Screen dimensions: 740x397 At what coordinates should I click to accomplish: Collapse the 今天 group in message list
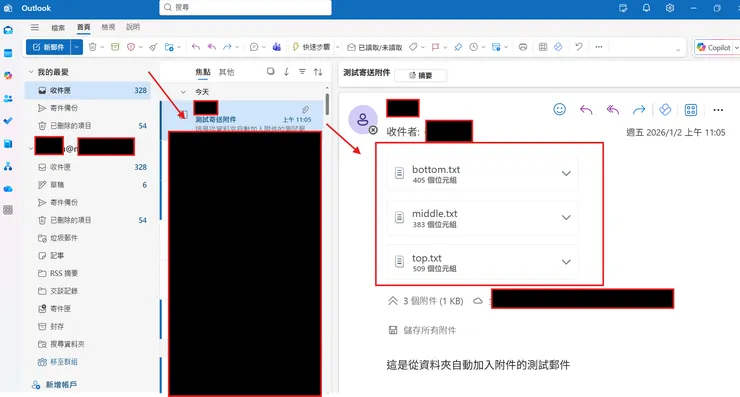click(183, 92)
